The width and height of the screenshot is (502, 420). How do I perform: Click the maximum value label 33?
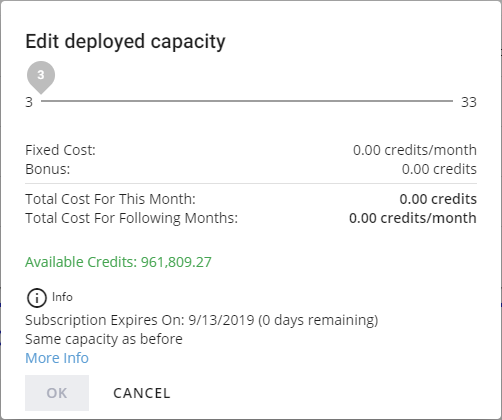pyautogui.click(x=469, y=102)
